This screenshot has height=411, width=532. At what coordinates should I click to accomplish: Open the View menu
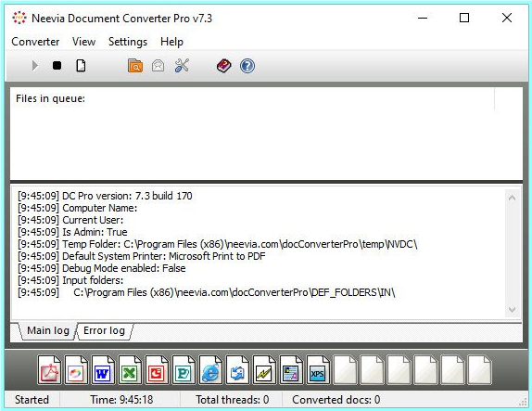(x=83, y=42)
